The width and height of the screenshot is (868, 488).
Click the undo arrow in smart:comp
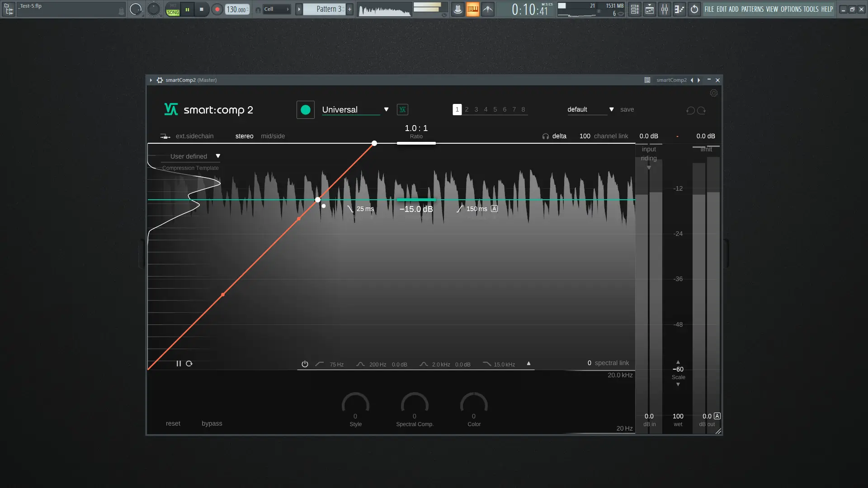[690, 111]
